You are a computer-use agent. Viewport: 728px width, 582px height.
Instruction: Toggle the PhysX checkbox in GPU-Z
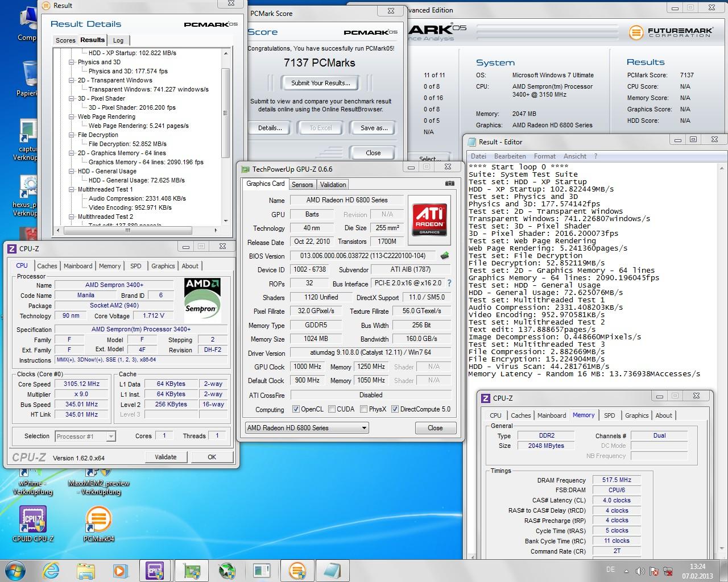[363, 409]
